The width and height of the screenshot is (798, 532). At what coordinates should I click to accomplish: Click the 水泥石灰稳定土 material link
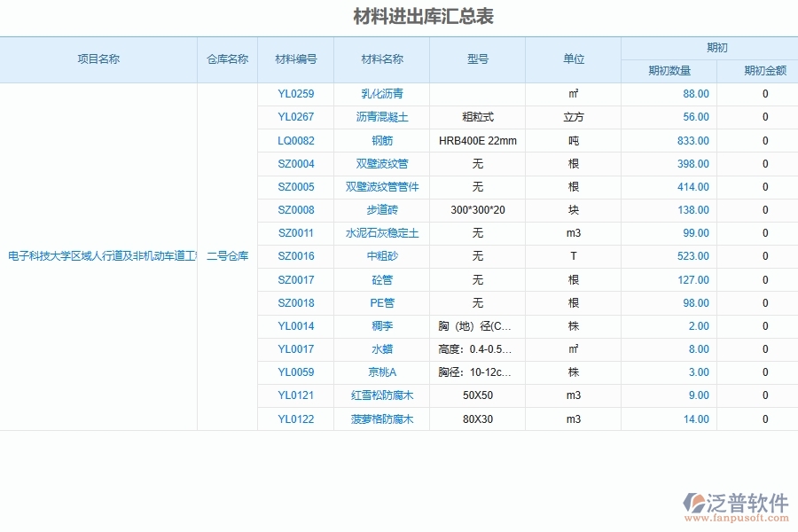[x=383, y=232]
